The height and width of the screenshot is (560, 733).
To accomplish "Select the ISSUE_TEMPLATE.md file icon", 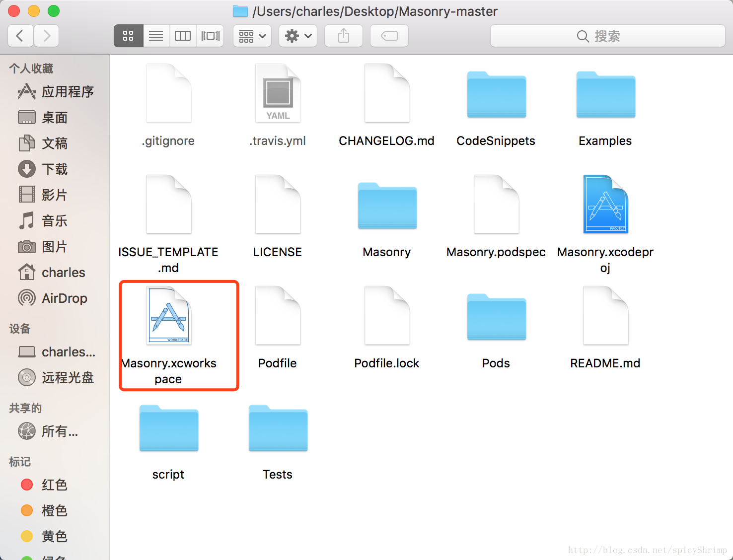I will 169,204.
